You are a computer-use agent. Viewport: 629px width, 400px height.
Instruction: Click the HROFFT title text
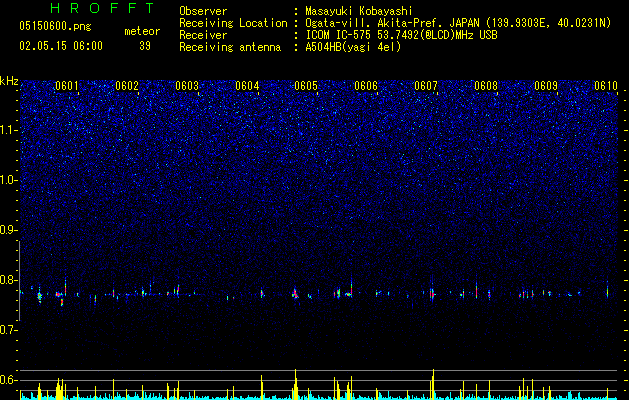pyautogui.click(x=102, y=8)
